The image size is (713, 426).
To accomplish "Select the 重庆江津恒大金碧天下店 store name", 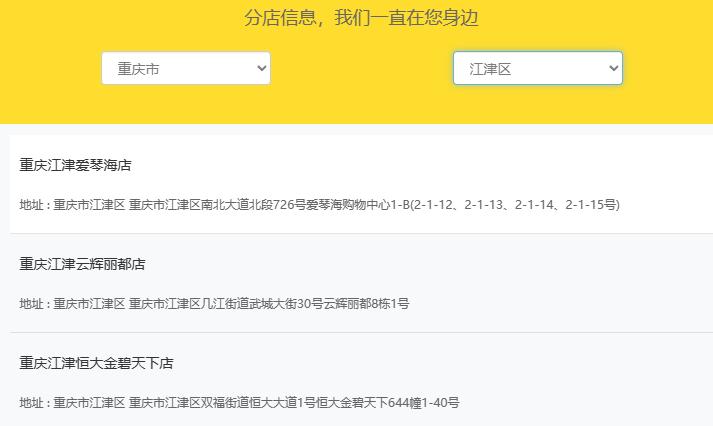I will coord(96,363).
